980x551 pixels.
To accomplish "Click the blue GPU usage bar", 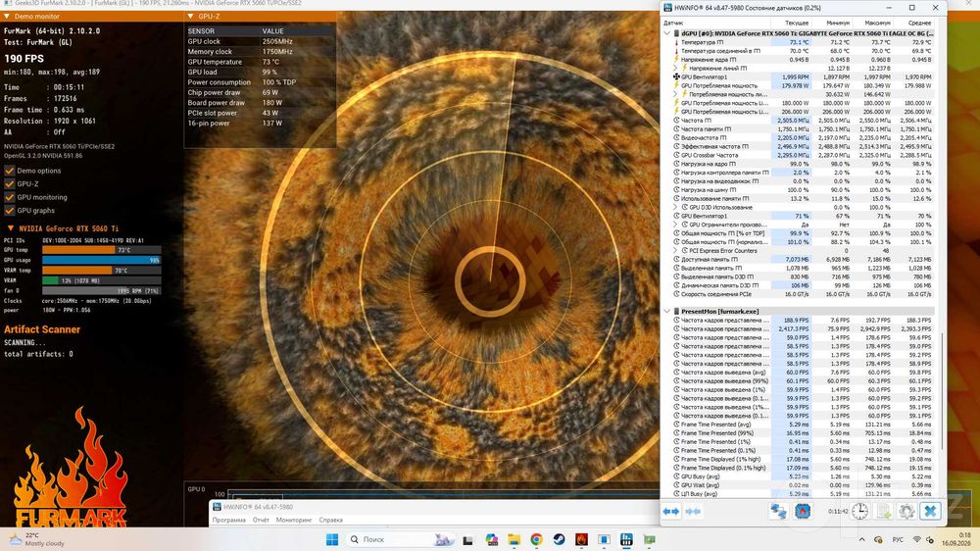I will click(x=101, y=260).
